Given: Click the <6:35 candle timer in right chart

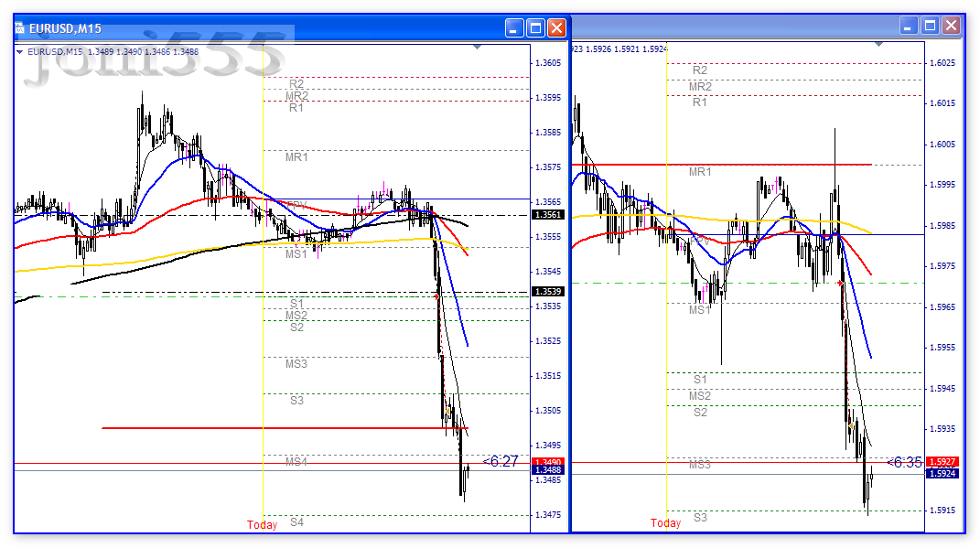Looking at the screenshot, I should point(904,462).
